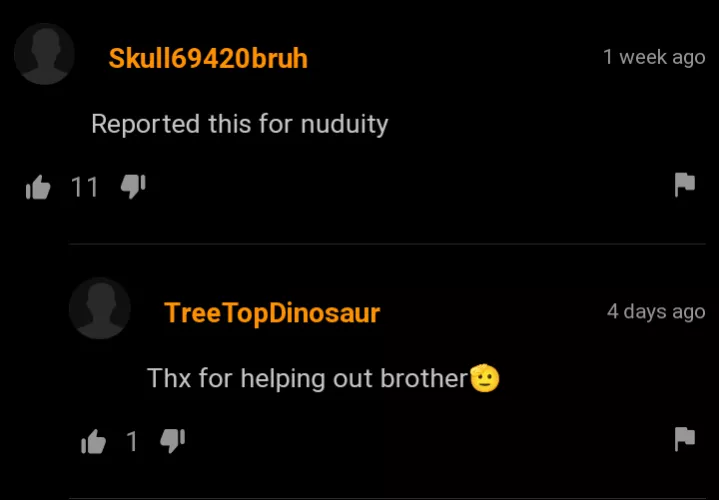The width and height of the screenshot is (719, 500).
Task: Flag the Skull69420bruh comment
Action: click(x=685, y=184)
